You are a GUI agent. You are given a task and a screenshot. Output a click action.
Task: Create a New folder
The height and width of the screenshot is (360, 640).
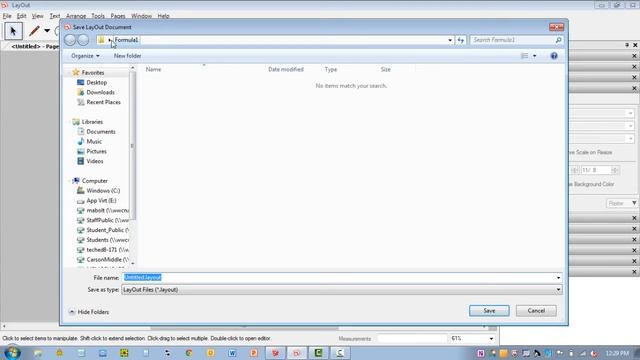point(127,56)
